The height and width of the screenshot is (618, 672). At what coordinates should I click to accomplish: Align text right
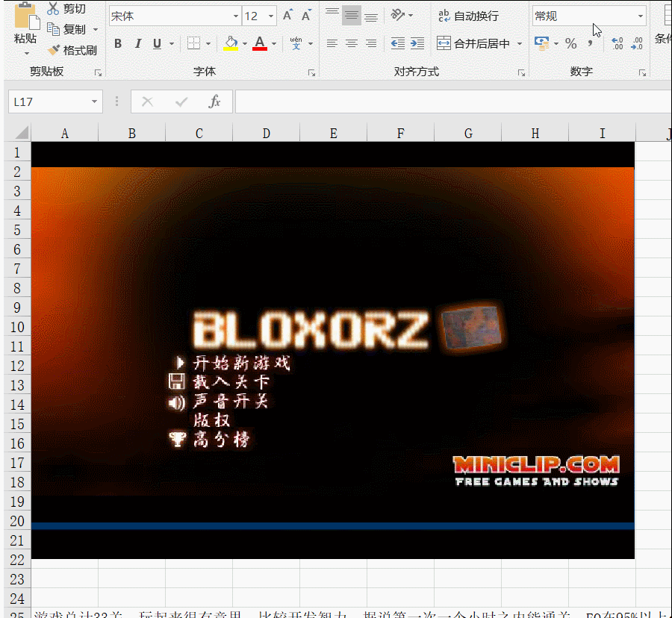pos(371,43)
